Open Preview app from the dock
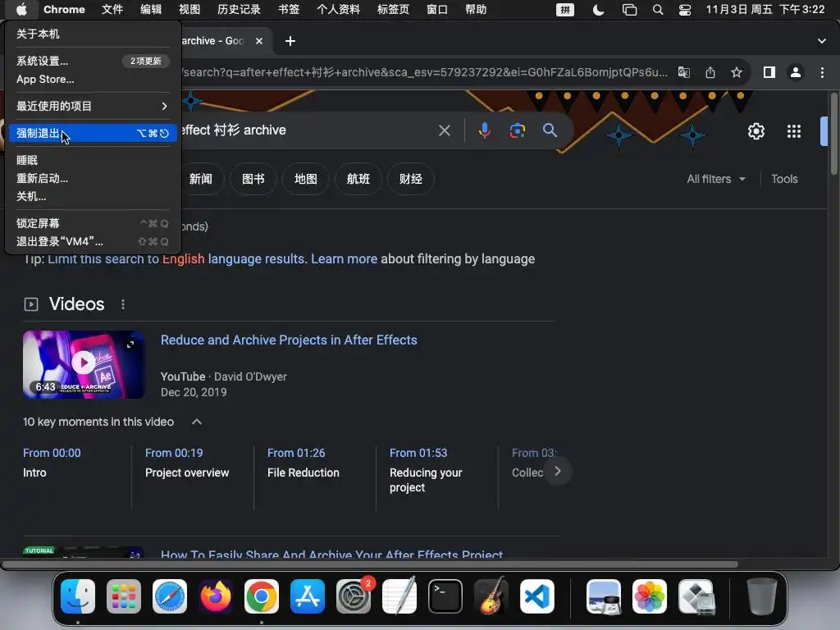 (604, 596)
